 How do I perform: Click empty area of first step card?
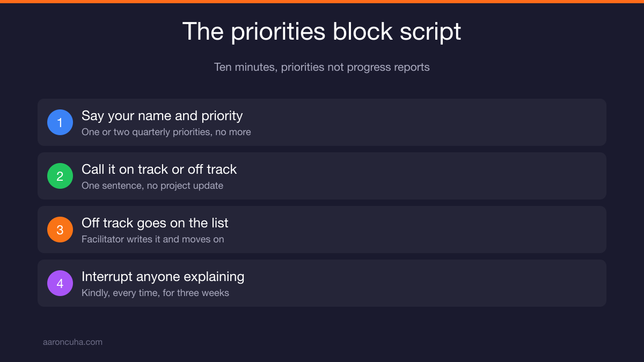429,122
